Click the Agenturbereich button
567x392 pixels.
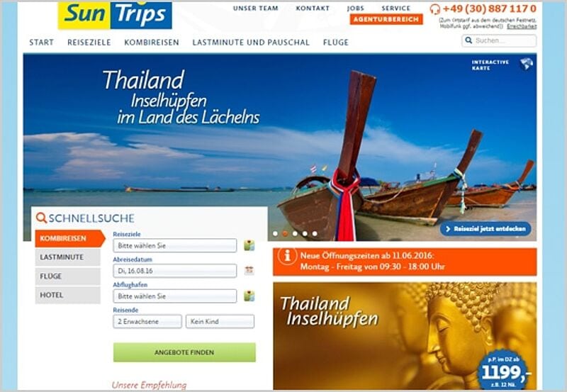pos(386,19)
